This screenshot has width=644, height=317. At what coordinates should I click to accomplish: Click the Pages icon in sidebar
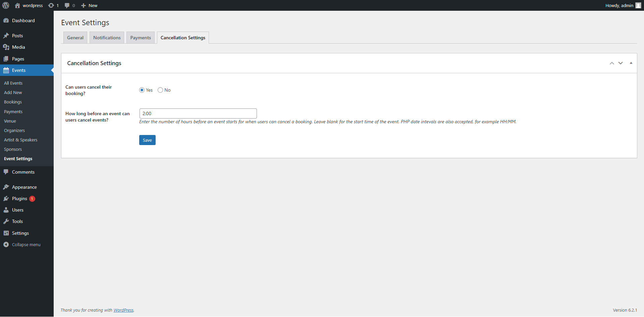6,59
